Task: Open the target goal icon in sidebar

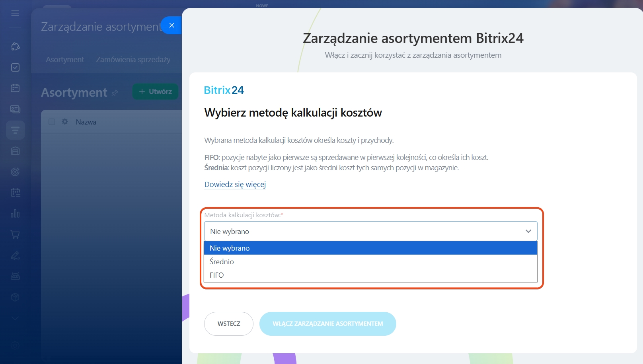Action: (15, 172)
